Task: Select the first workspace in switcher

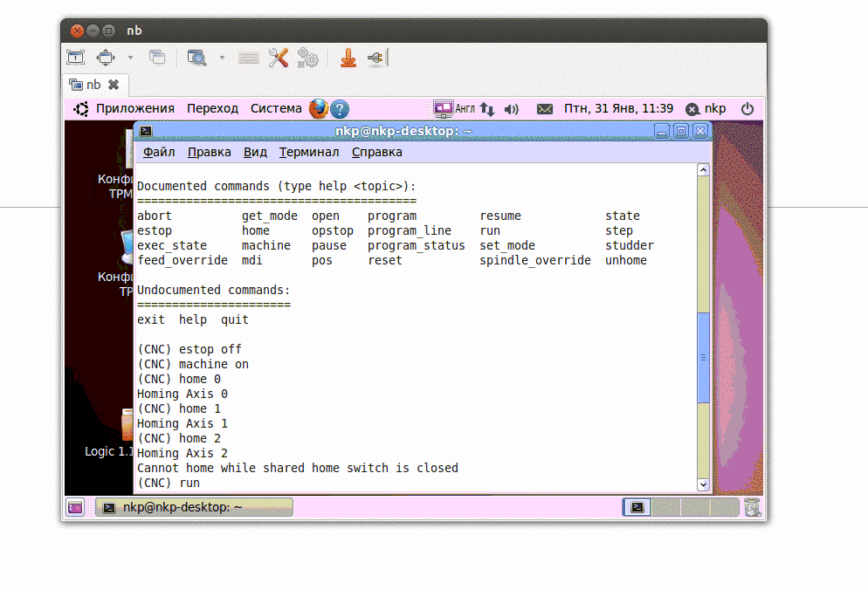Action: pyautogui.click(x=637, y=507)
